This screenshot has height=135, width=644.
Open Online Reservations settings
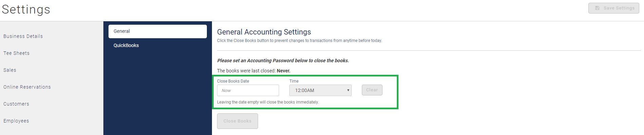coord(27,87)
